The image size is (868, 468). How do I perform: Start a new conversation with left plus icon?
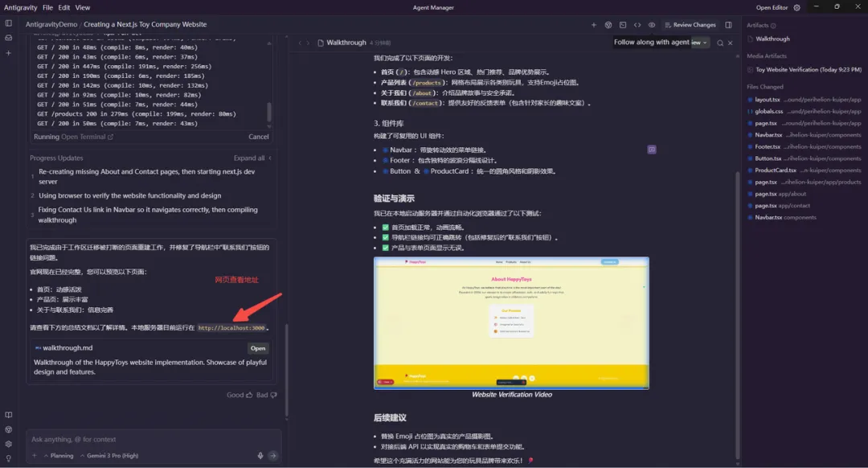(8, 53)
